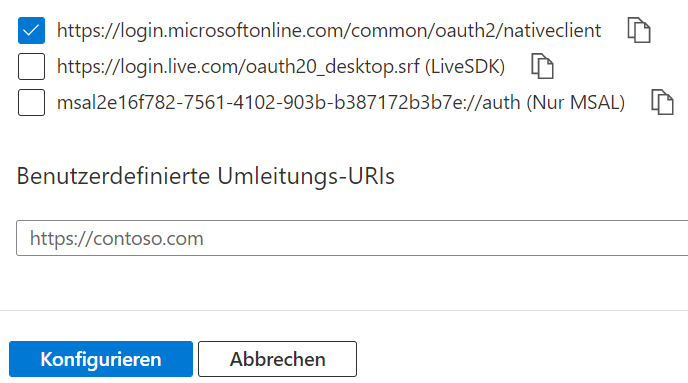Use the copy icon beside (LiveSDK)
This screenshot has width=688, height=383.
click(x=542, y=66)
